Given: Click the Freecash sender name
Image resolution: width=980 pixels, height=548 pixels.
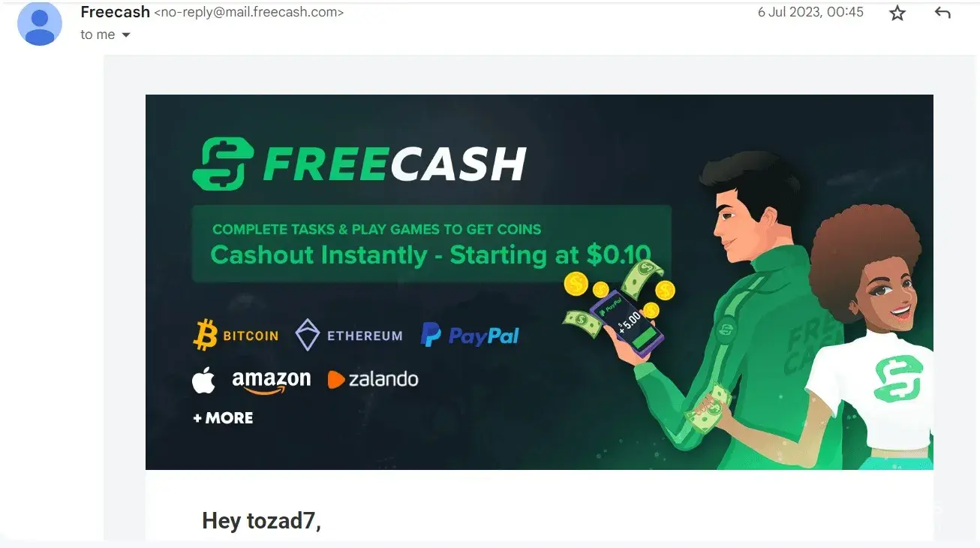Looking at the screenshot, I should click(115, 12).
